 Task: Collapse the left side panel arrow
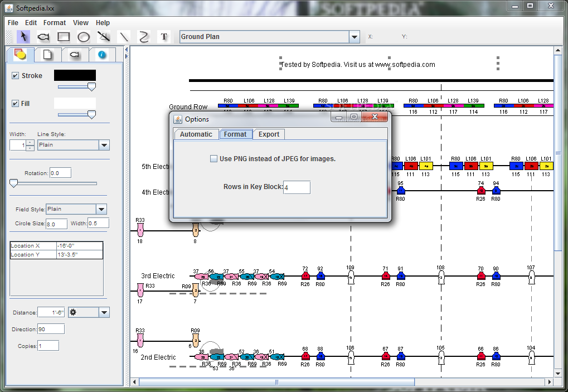point(127,50)
